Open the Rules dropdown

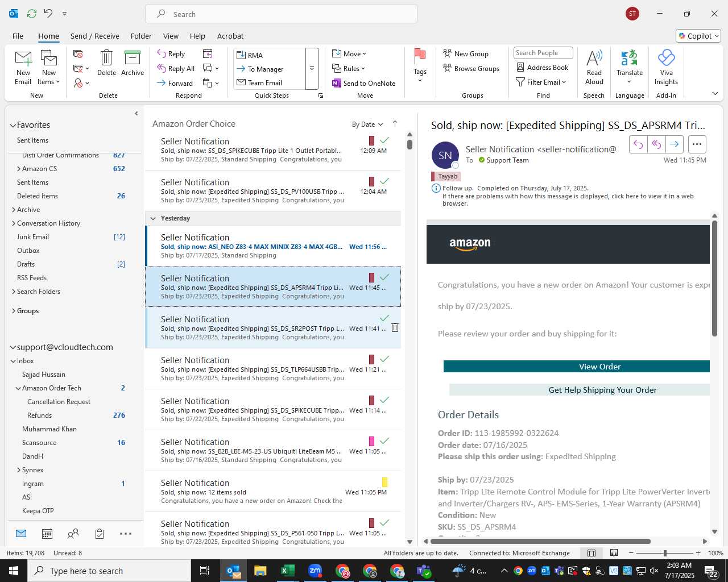coord(349,68)
